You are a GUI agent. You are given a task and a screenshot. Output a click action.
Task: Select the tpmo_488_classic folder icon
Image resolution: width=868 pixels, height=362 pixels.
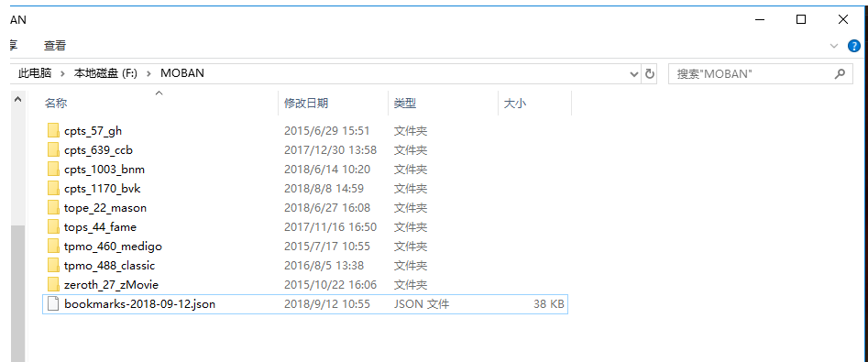[53, 266]
